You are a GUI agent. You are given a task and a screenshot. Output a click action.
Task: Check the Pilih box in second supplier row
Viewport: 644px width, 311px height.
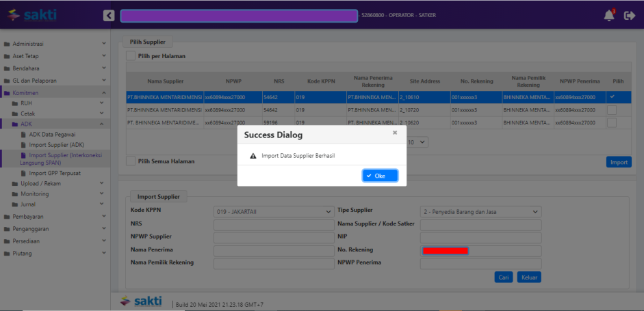611,109
